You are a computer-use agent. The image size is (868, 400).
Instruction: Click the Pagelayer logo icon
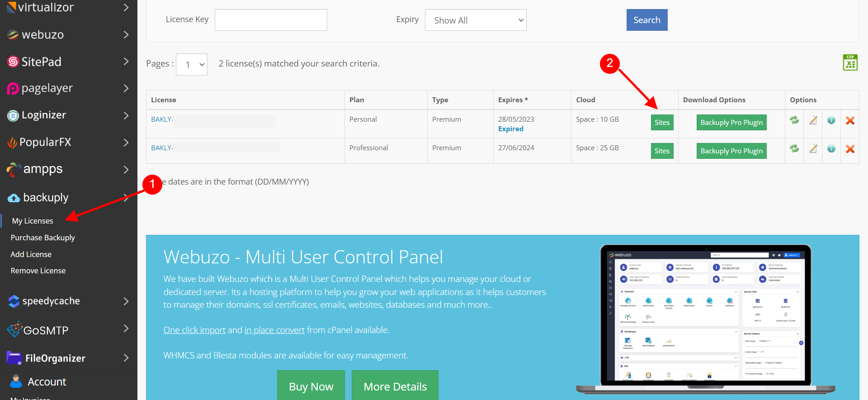(13, 89)
